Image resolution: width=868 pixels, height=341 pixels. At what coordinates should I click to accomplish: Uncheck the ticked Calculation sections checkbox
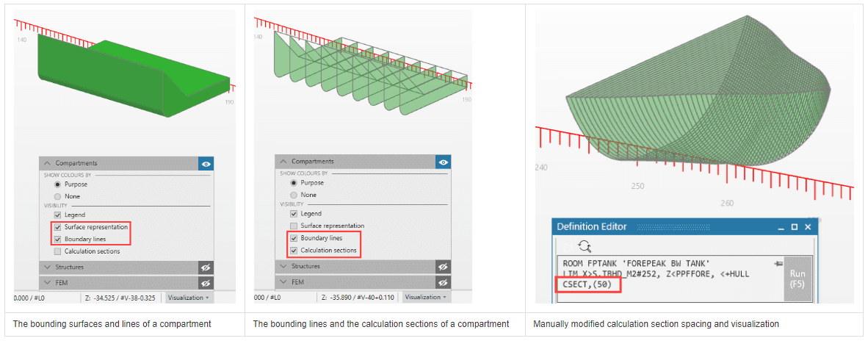pyautogui.click(x=294, y=251)
